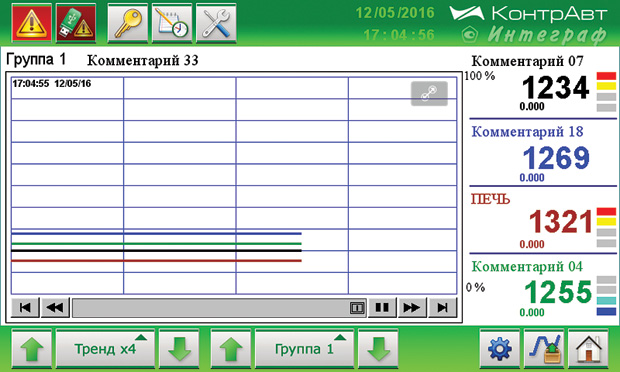Click the black trend line on the chart

[x=156, y=251]
